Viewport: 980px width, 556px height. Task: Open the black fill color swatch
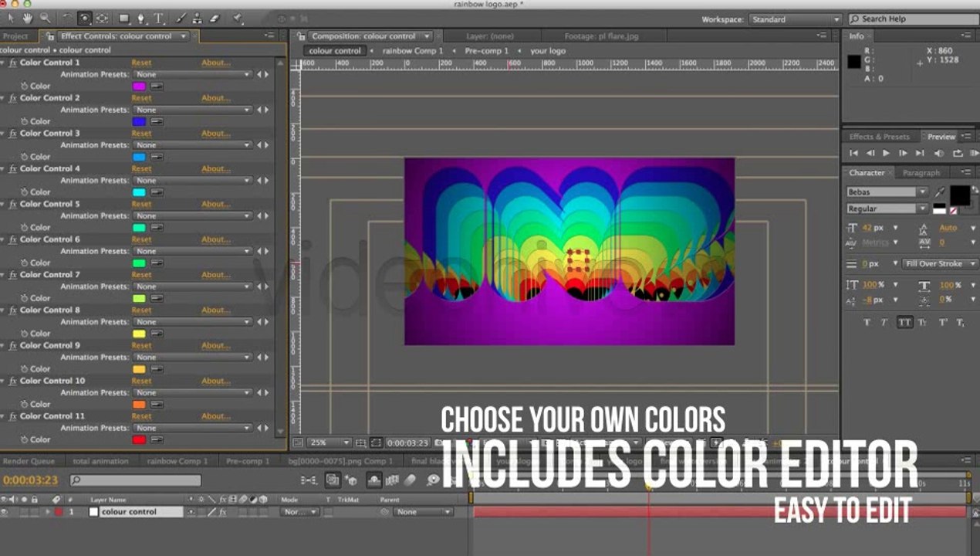point(960,195)
